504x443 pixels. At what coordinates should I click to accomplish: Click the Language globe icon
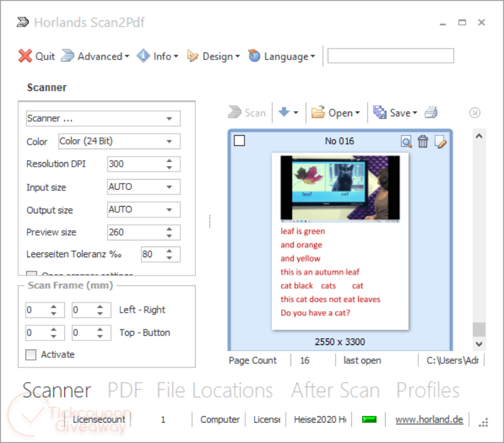click(254, 55)
